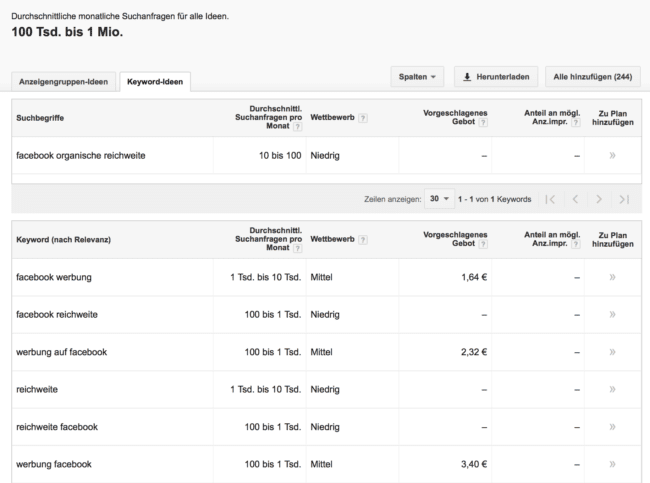Select keyword 'facebook reichweite'
The width and height of the screenshot is (650, 483).
(x=57, y=314)
